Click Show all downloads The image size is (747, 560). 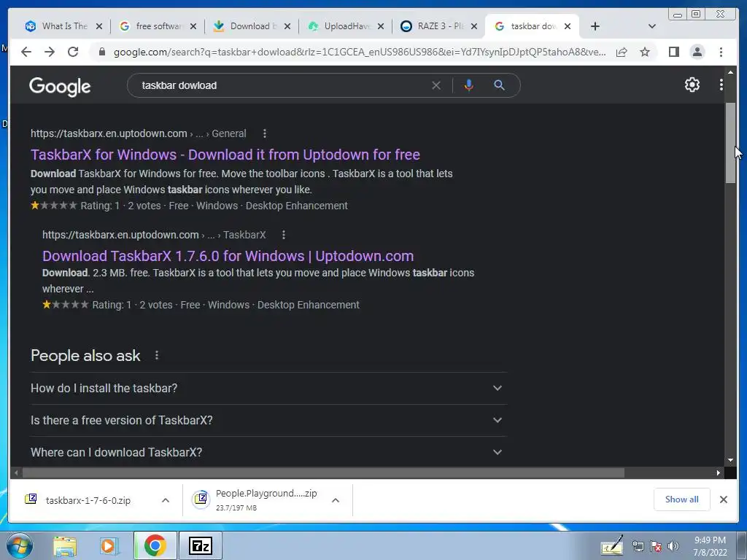681,499
